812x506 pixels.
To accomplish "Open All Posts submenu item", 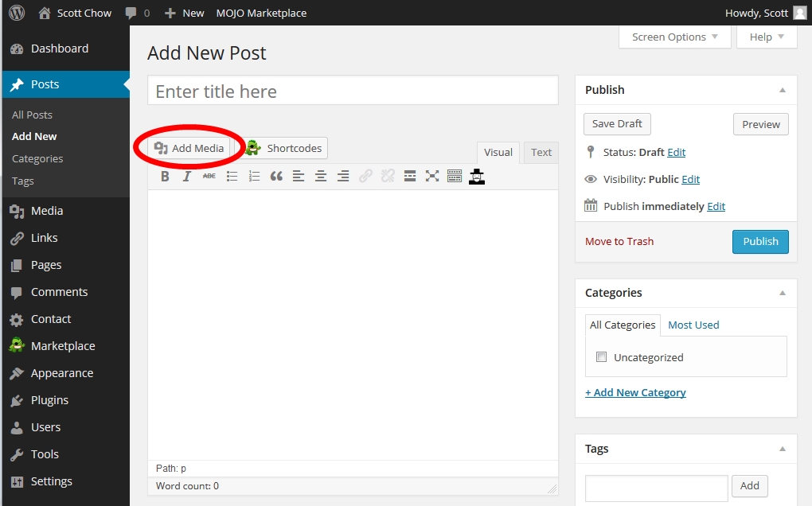I will pyautogui.click(x=32, y=115).
